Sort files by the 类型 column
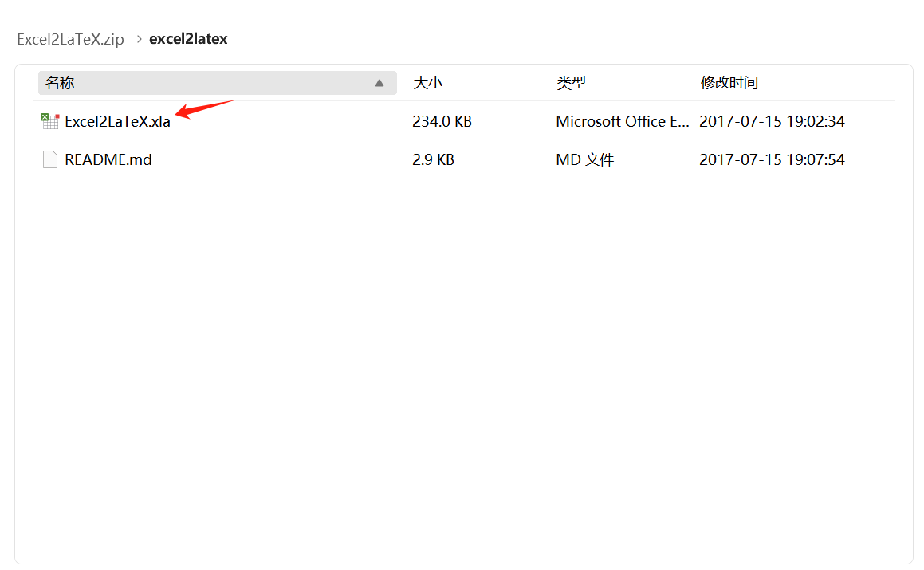The height and width of the screenshot is (570, 924). tap(572, 82)
